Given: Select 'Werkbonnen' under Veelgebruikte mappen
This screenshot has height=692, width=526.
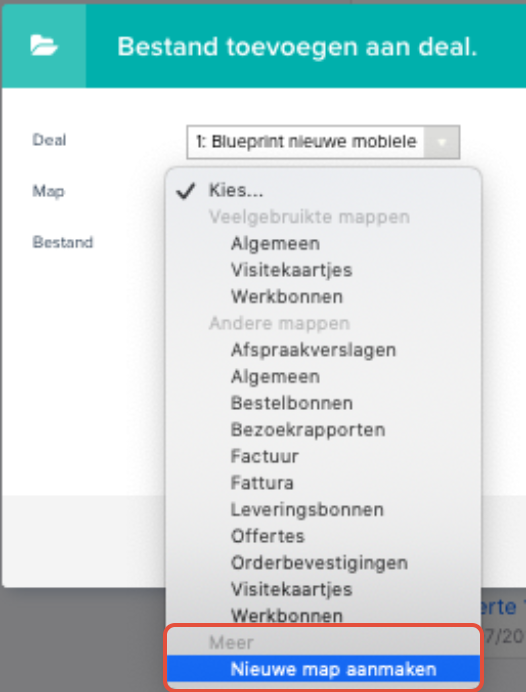Looking at the screenshot, I should click(323, 297).
